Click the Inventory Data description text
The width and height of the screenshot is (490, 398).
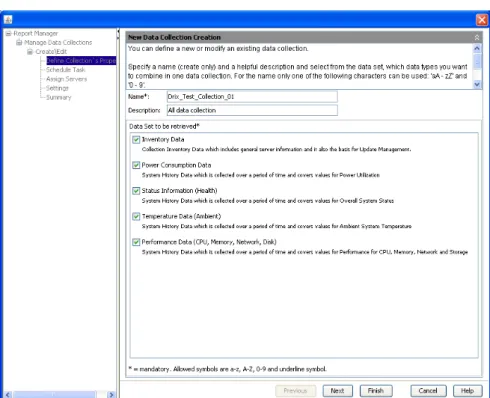coord(276,149)
